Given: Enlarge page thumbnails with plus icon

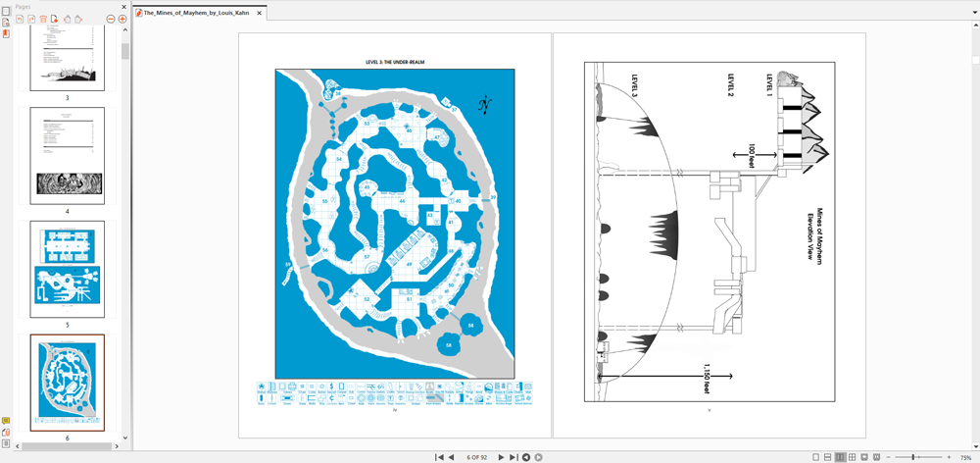Looking at the screenshot, I should [x=122, y=19].
